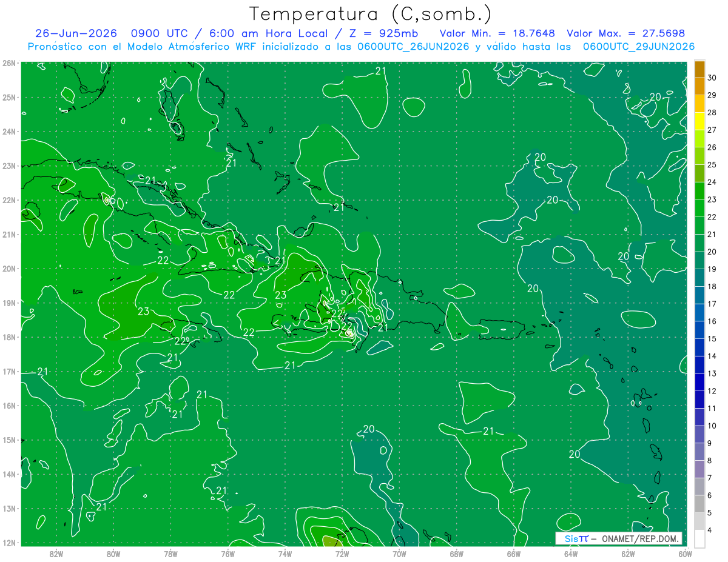Click the colorbar number label '17'

712,304
